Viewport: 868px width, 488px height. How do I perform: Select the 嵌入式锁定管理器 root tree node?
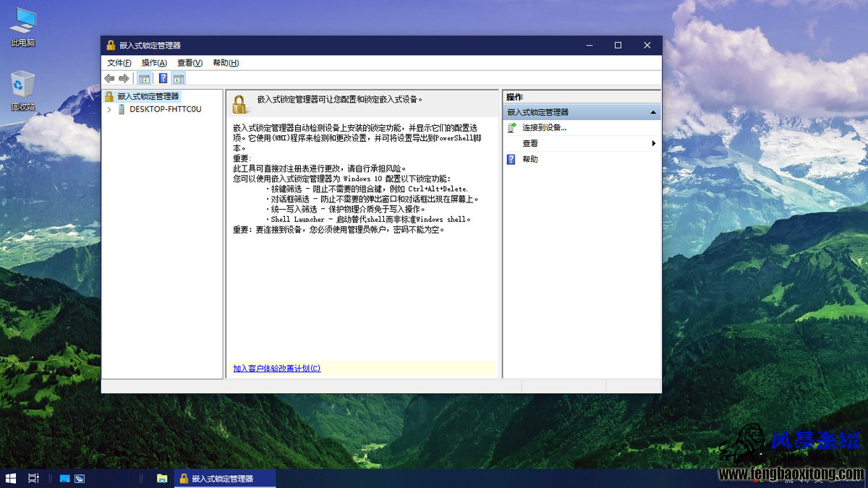[148, 96]
